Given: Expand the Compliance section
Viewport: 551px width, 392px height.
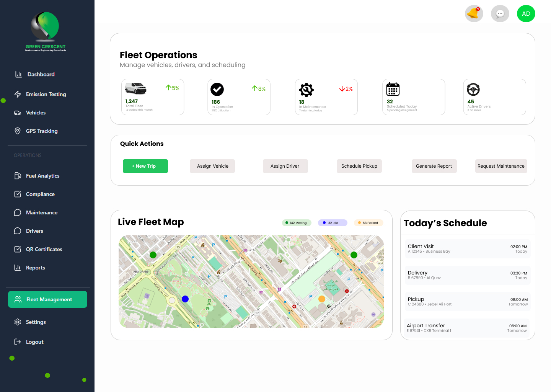Looking at the screenshot, I should (x=40, y=194).
